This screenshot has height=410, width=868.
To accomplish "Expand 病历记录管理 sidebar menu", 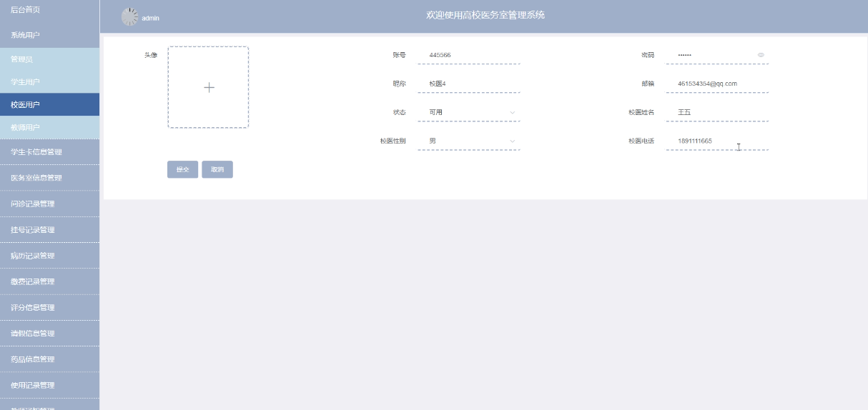I will click(x=50, y=256).
